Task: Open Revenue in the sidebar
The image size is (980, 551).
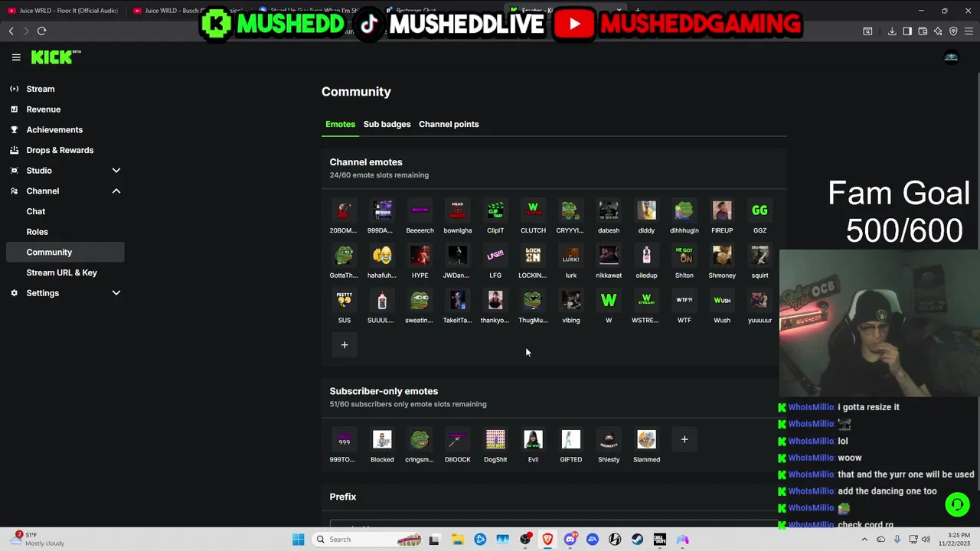Action: pyautogui.click(x=64, y=109)
